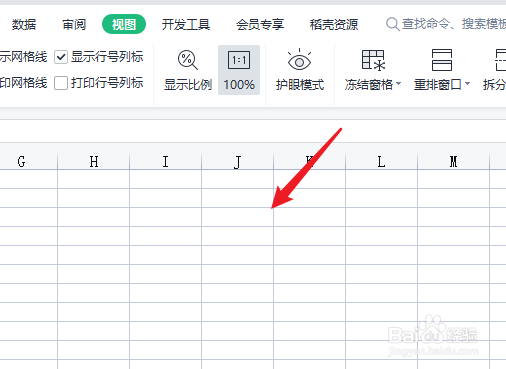This screenshot has height=369, width=506.
Task: Select the 视图 tab
Action: click(124, 24)
